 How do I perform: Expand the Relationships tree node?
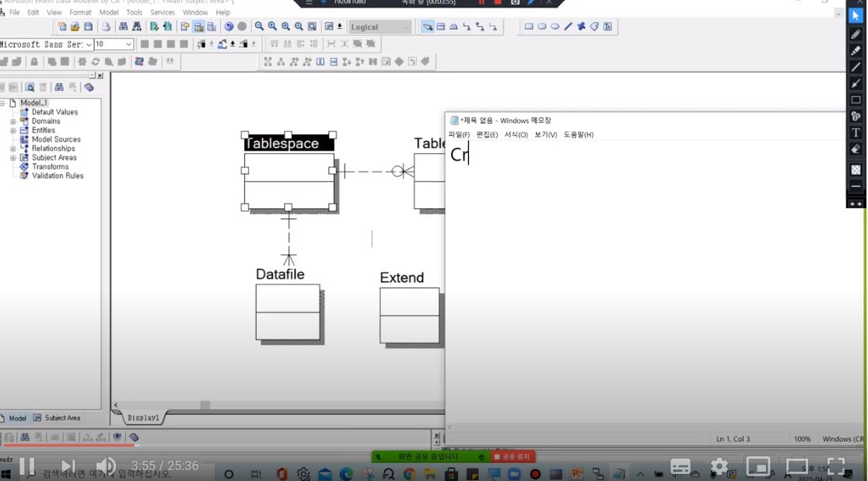point(12,148)
